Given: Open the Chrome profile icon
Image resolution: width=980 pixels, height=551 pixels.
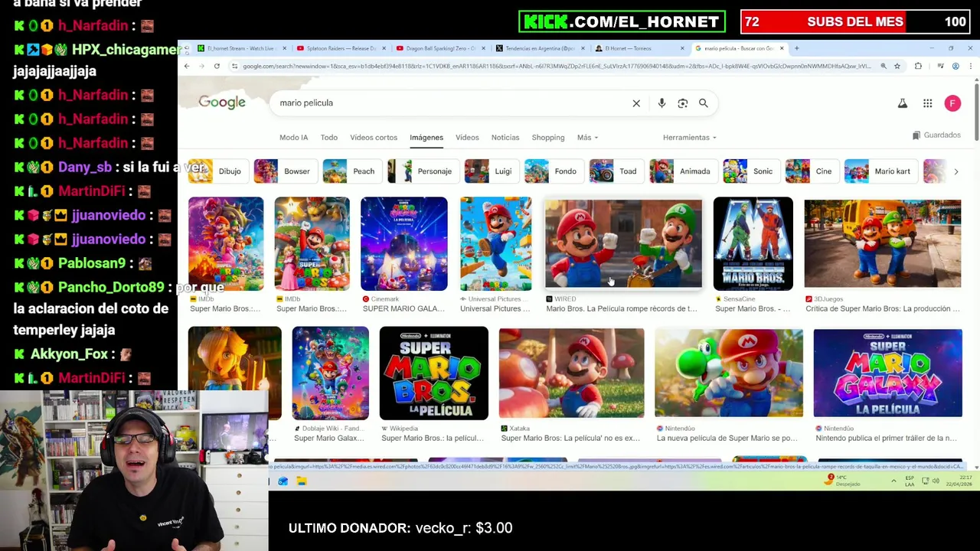Looking at the screenshot, I should pos(955,67).
